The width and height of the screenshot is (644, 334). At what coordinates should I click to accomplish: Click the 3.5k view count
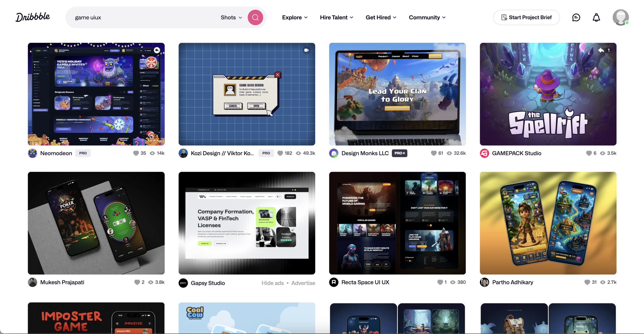coord(612,153)
